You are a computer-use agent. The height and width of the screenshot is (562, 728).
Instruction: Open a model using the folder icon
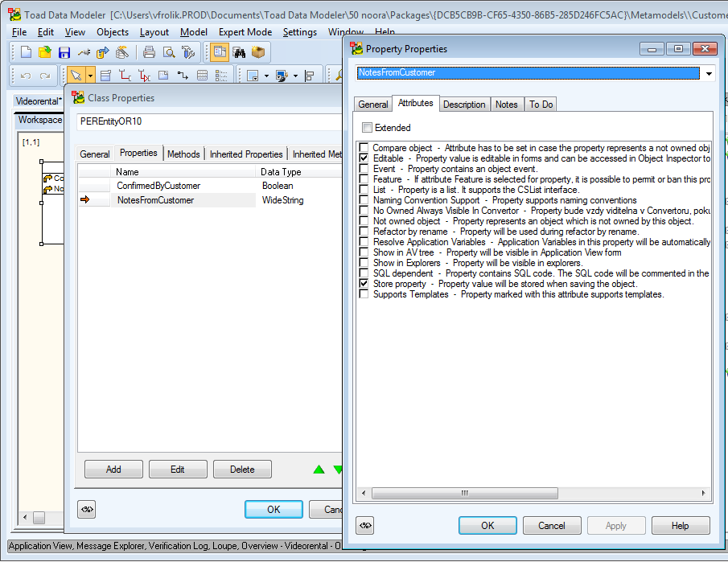pos(45,52)
